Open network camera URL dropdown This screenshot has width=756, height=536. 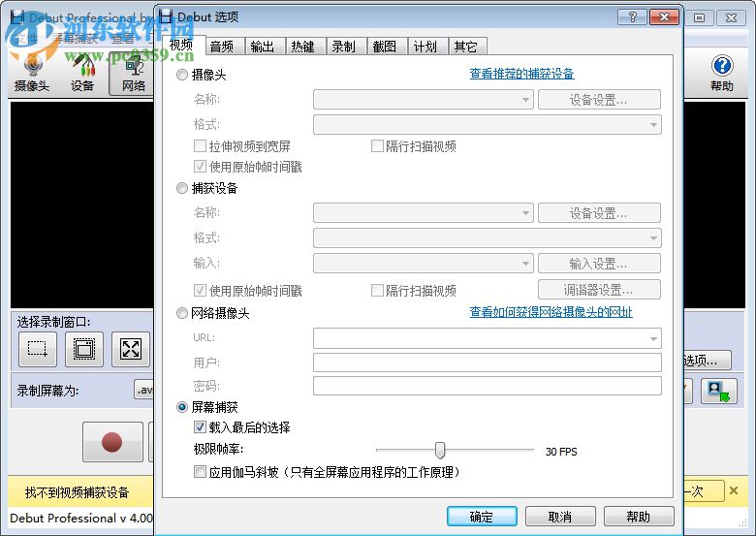pos(488,338)
